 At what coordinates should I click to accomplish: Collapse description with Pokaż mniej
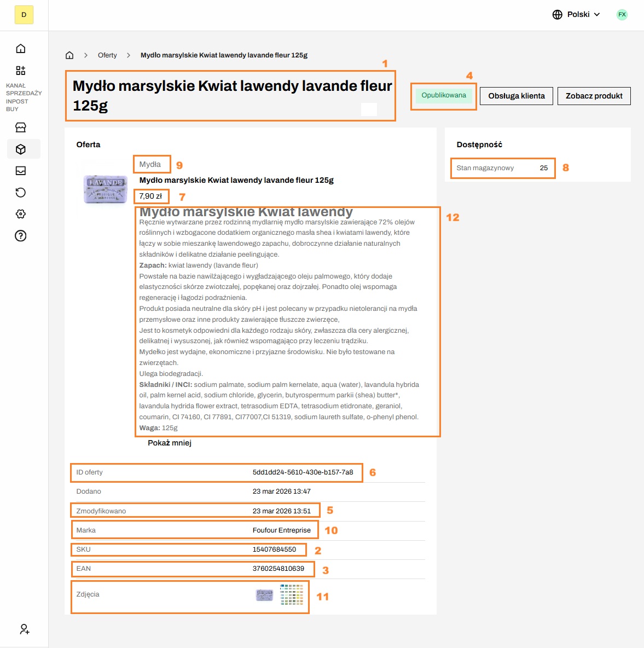[170, 443]
